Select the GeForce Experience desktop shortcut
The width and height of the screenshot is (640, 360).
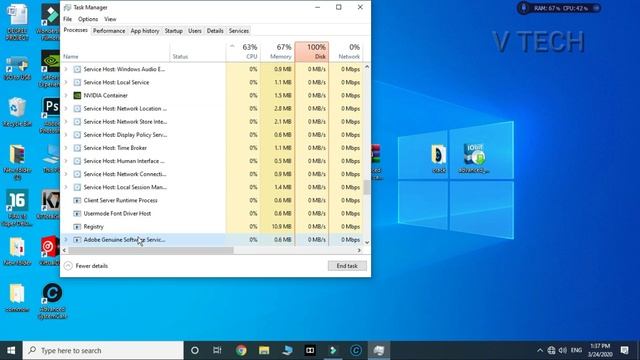point(51,69)
